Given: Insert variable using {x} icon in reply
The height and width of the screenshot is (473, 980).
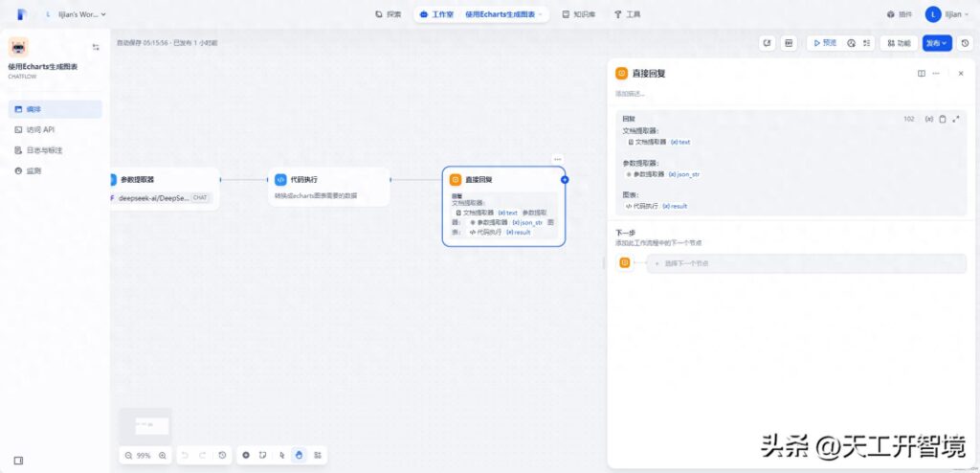Looking at the screenshot, I should tap(928, 119).
